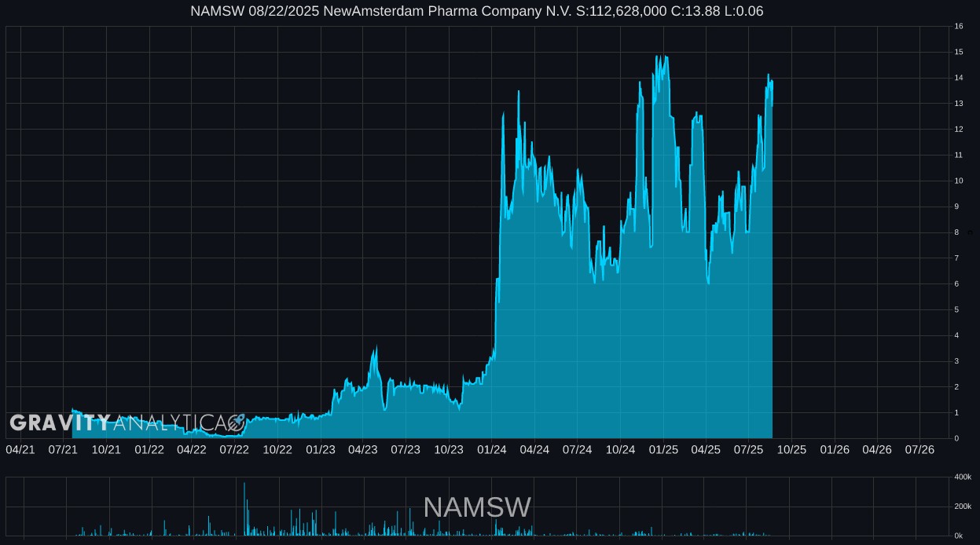Viewport: 980px width, 545px height.
Task: Pick price axis label 9
Action: click(x=956, y=207)
